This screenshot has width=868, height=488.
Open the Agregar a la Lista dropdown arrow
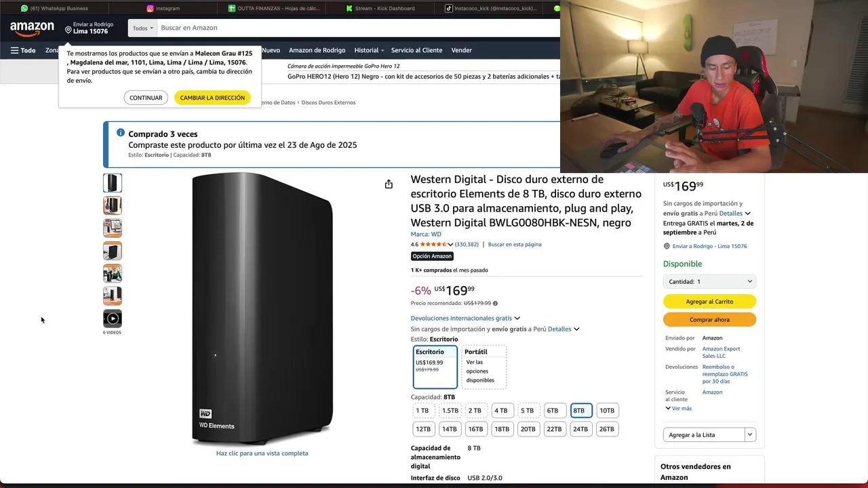coord(750,435)
